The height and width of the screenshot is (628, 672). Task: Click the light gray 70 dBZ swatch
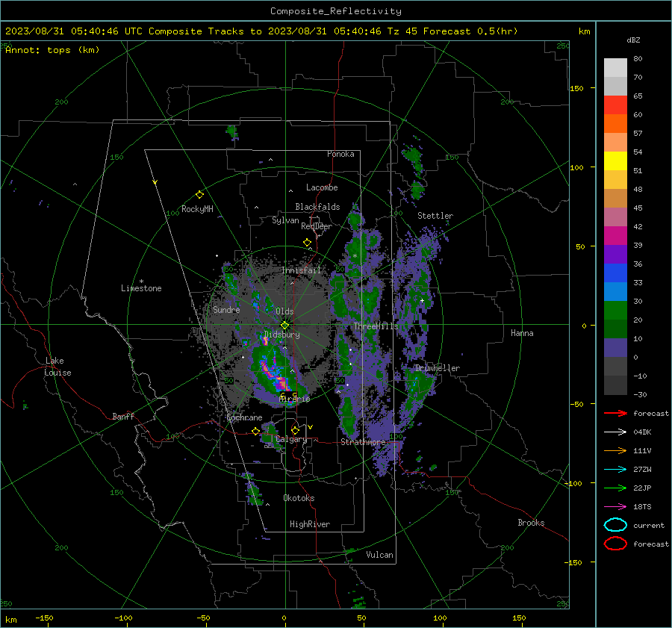(x=615, y=68)
